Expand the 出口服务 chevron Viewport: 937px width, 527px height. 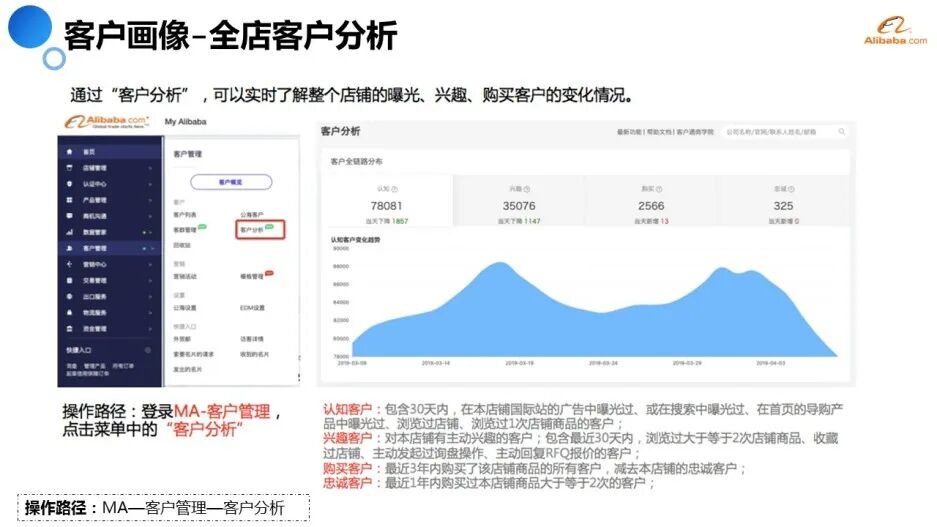point(150,296)
